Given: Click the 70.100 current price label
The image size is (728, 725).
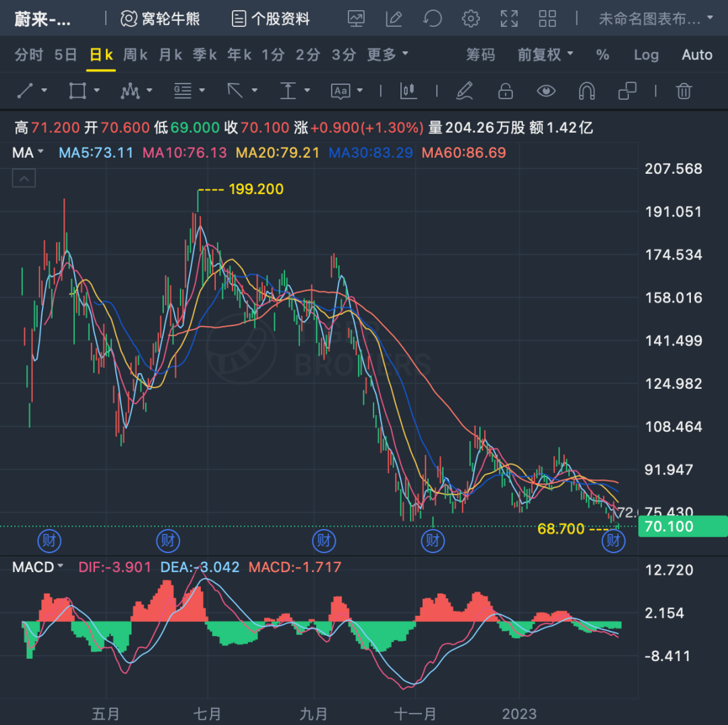Looking at the screenshot, I should 683,526.
